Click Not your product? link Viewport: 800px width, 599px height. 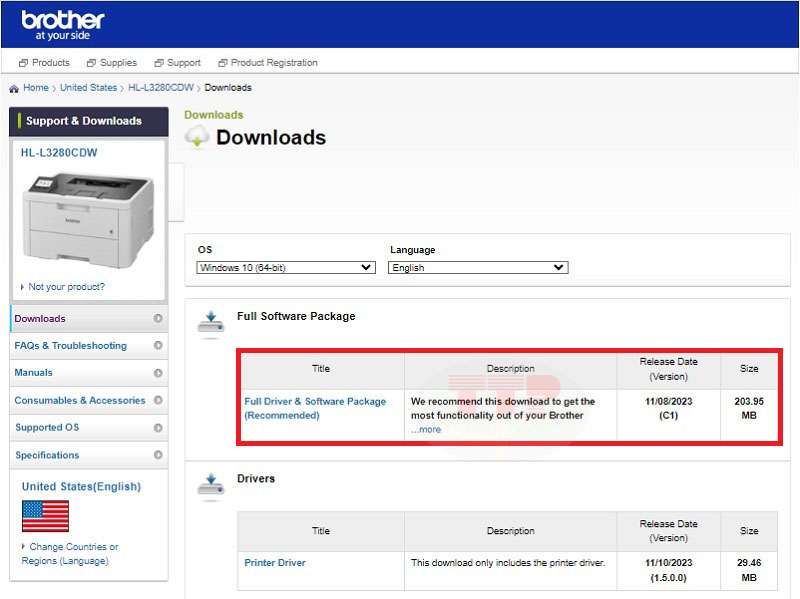click(x=66, y=287)
